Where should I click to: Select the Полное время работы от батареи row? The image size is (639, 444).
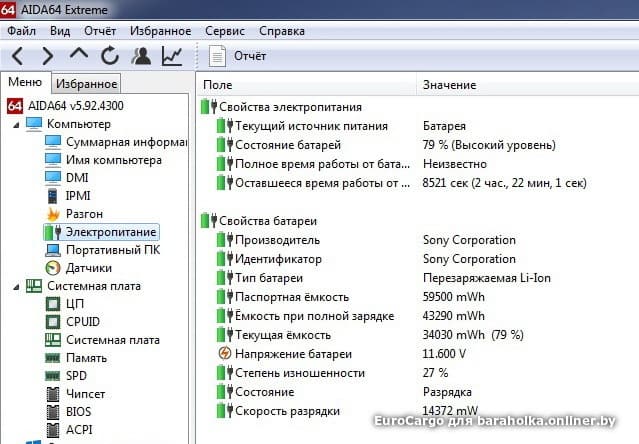click(x=418, y=164)
